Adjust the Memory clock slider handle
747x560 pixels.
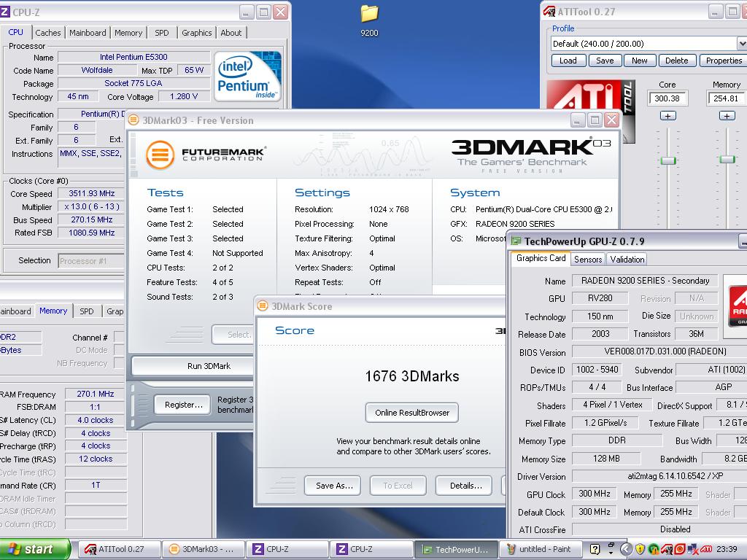(x=727, y=159)
